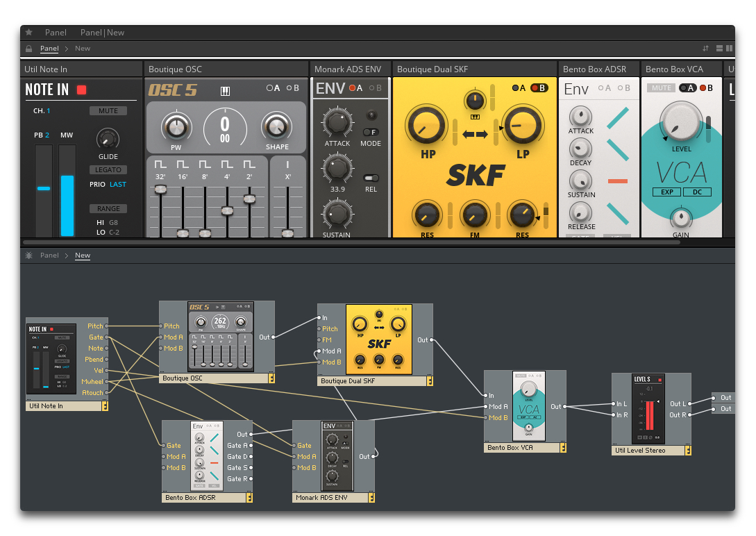Viewport: 756px width, 536px height.
Task: Click the sort arrows icon near layout buttons
Action: (705, 48)
